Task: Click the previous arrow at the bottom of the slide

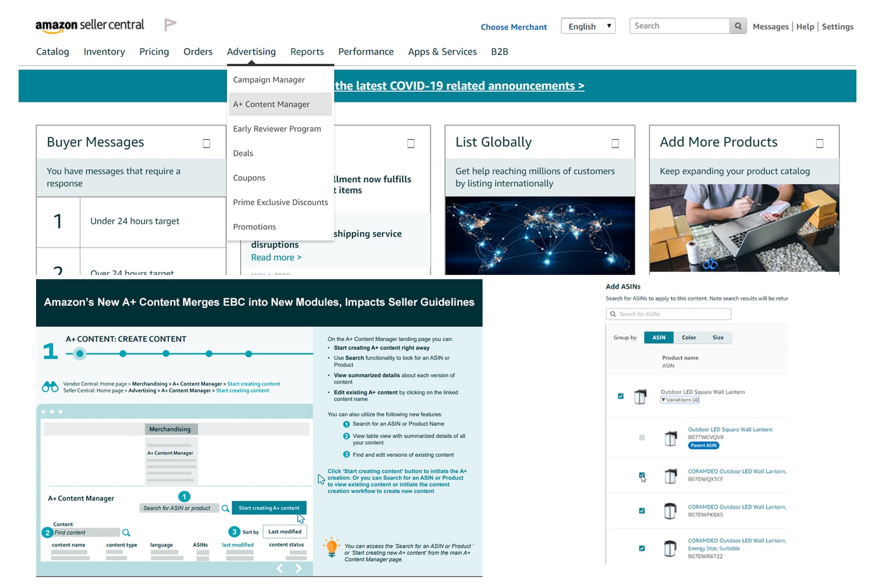Action: point(280,568)
